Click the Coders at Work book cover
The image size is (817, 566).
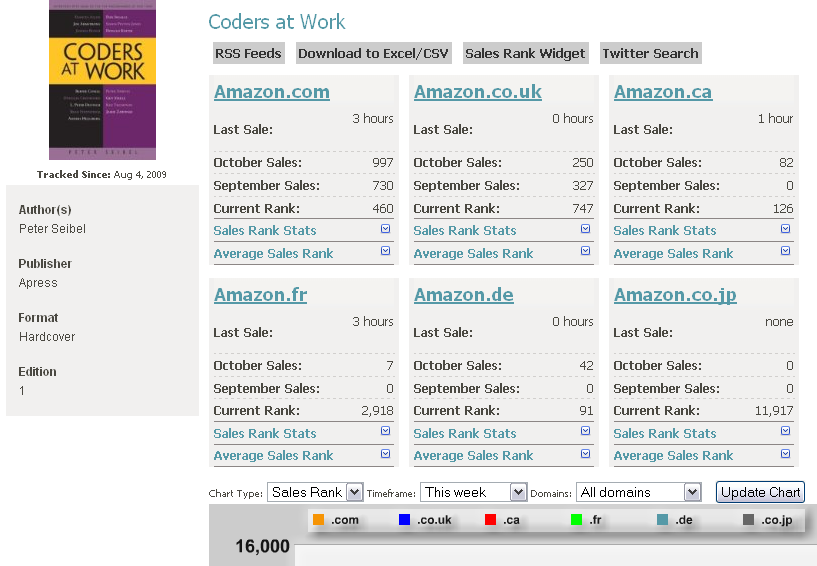click(102, 80)
